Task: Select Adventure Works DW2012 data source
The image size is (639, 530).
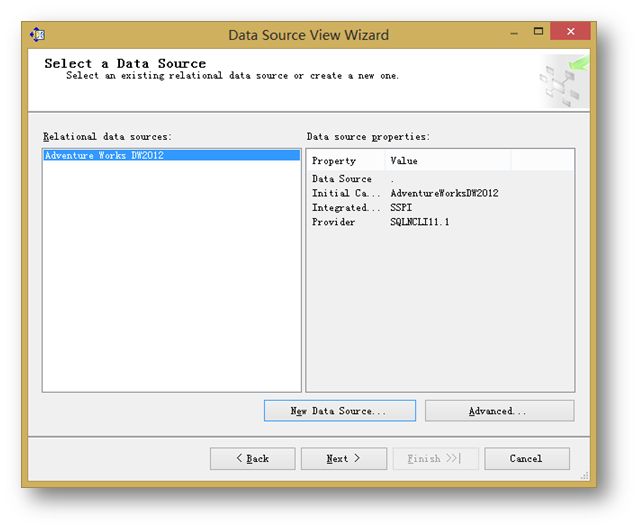Action: click(x=171, y=155)
